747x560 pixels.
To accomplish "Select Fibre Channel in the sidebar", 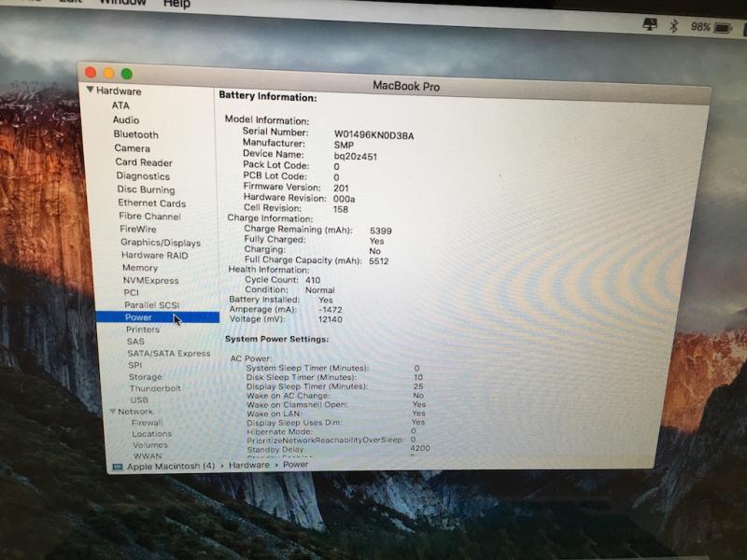I will point(150,217).
